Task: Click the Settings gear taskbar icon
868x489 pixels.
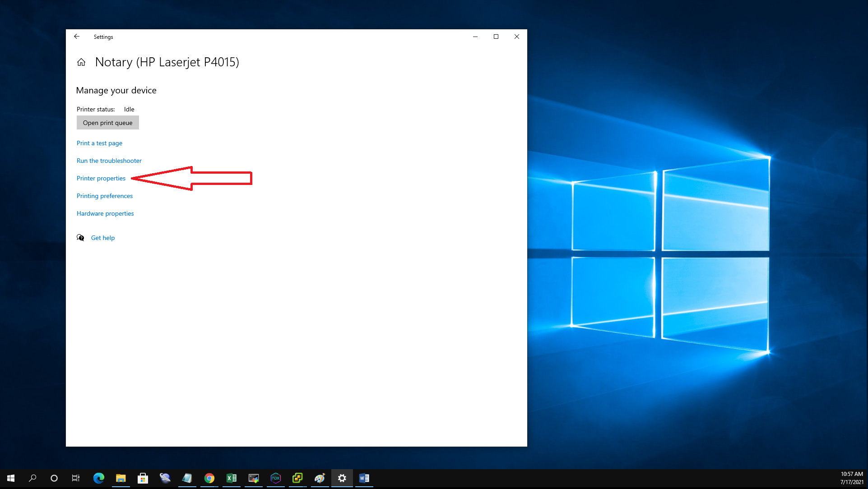Action: [342, 478]
